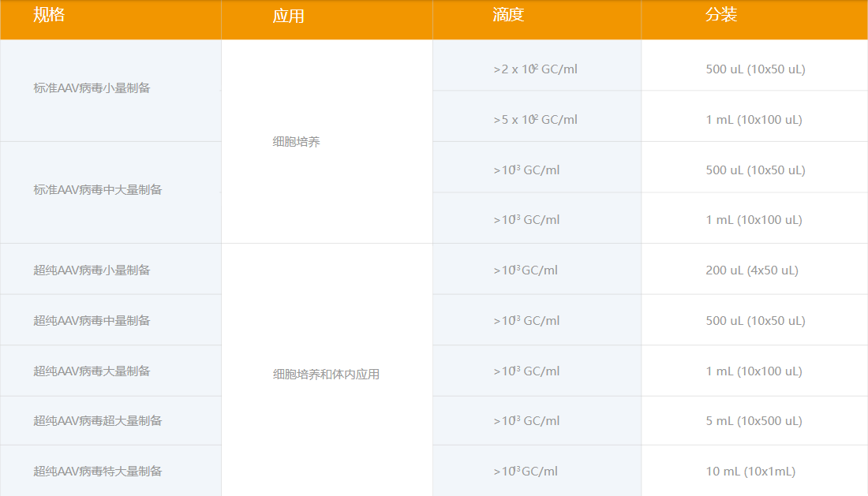Select the 5 mL (10x500 uL) packaging cell

pyautogui.click(x=754, y=421)
